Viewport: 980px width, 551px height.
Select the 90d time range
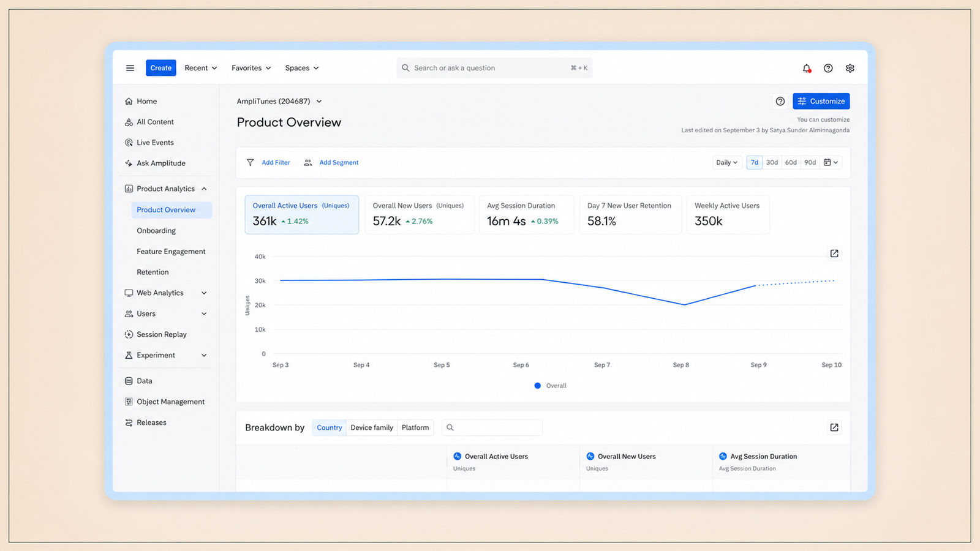click(810, 162)
